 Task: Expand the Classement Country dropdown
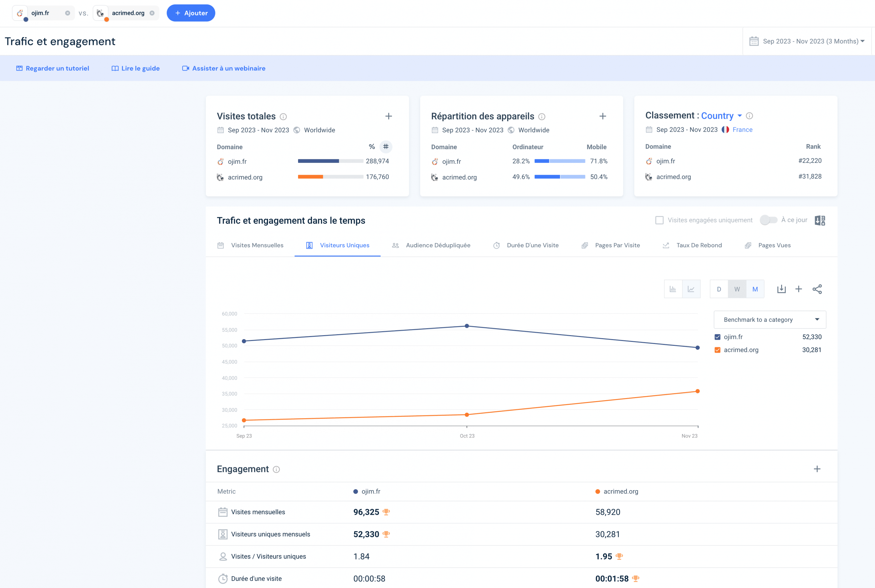coord(721,116)
